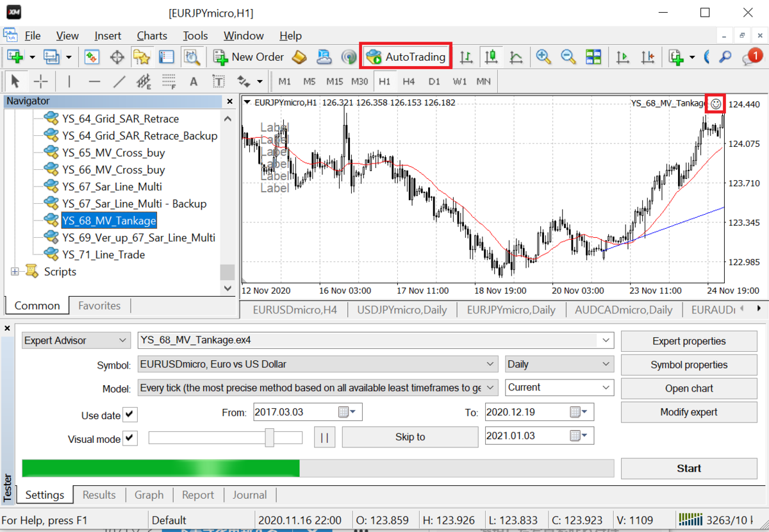This screenshot has height=532, width=769.
Task: Switch to D1 timeframe
Action: point(434,81)
